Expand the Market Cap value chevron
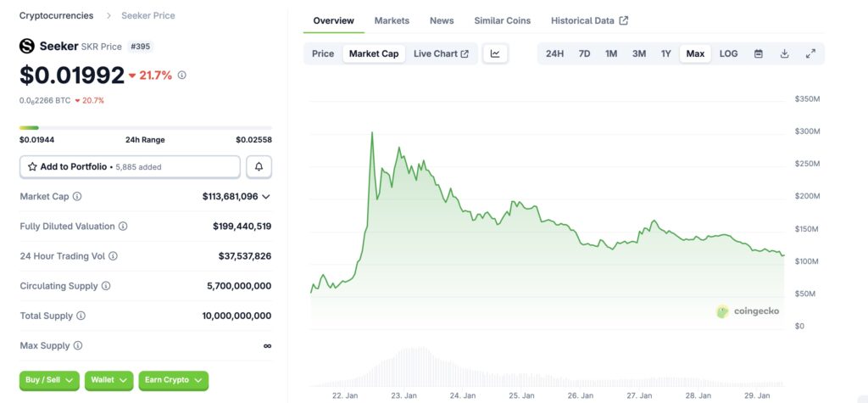The image size is (868, 403). click(266, 197)
